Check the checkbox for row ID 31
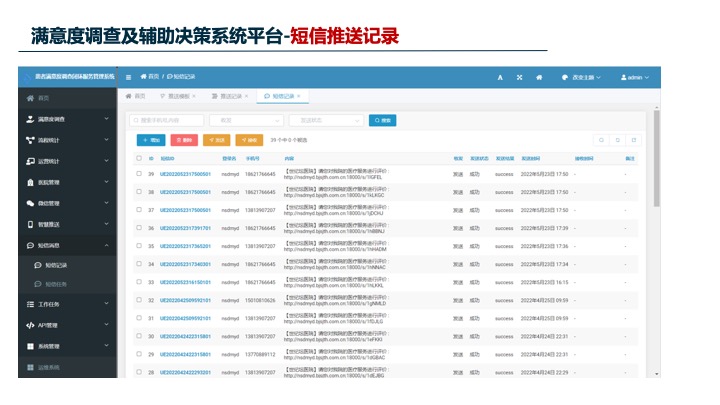720x405 pixels. coord(139,318)
